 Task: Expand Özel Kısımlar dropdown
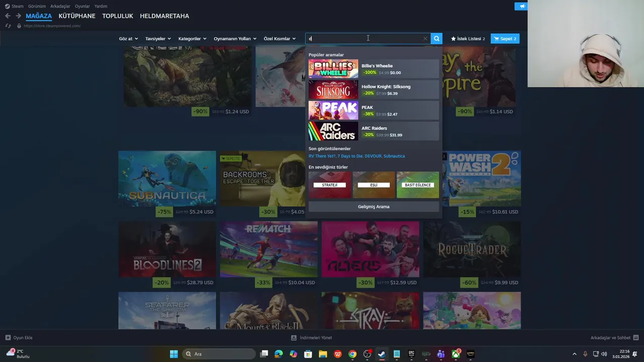280,39
